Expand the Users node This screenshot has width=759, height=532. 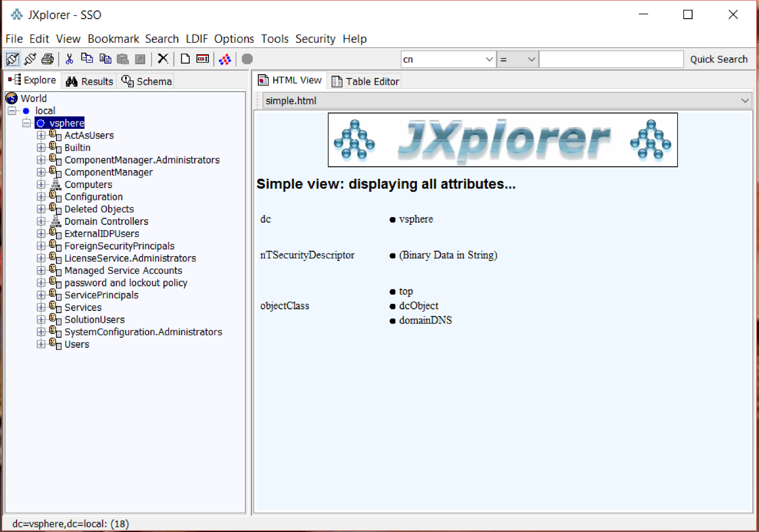(41, 344)
